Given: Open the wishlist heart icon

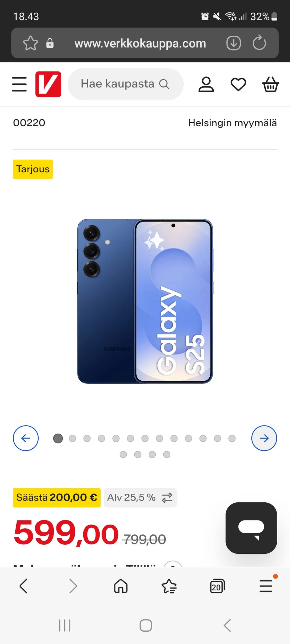Looking at the screenshot, I should pyautogui.click(x=238, y=84).
